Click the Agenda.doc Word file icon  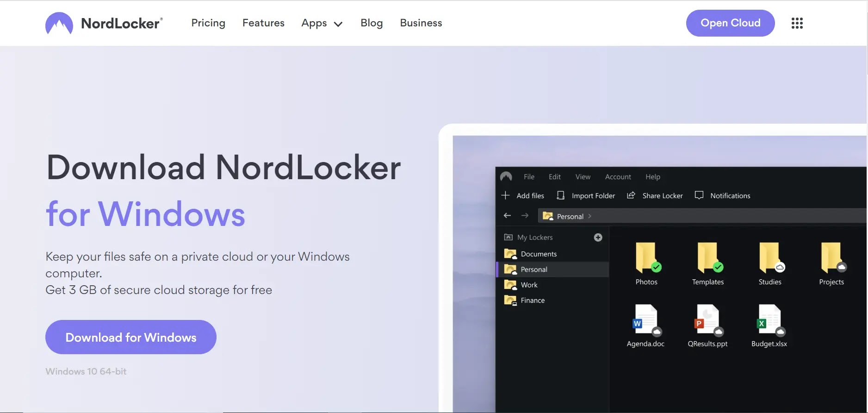pyautogui.click(x=646, y=319)
